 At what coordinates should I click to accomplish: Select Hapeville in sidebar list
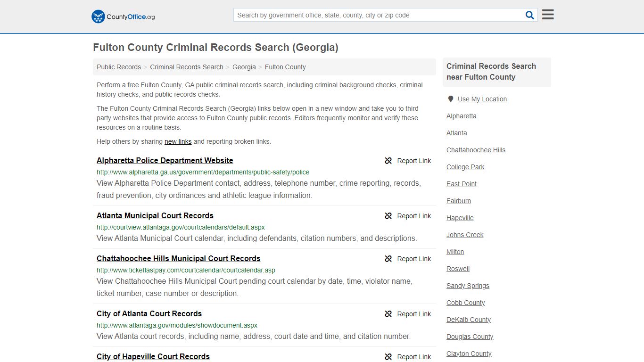tap(460, 218)
